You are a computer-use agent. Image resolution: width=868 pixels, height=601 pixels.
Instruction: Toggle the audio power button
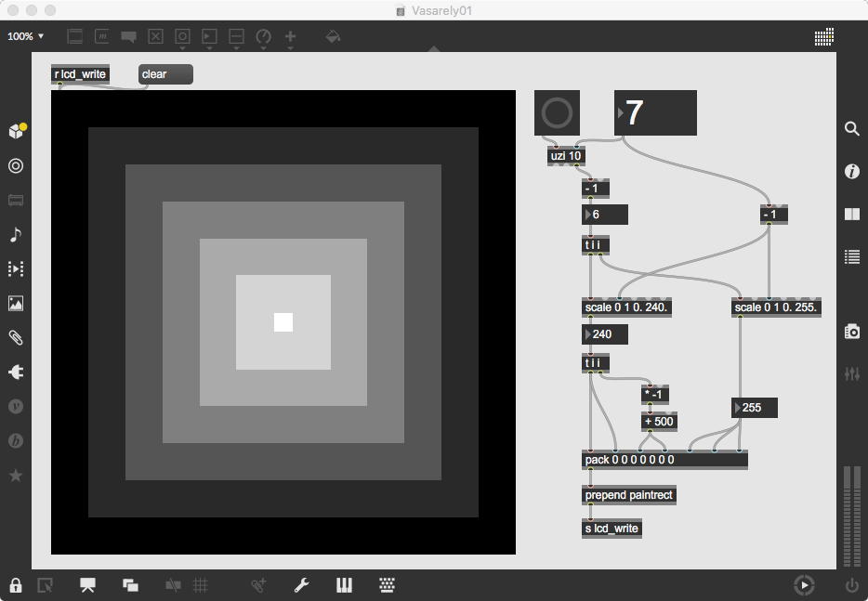click(x=851, y=585)
